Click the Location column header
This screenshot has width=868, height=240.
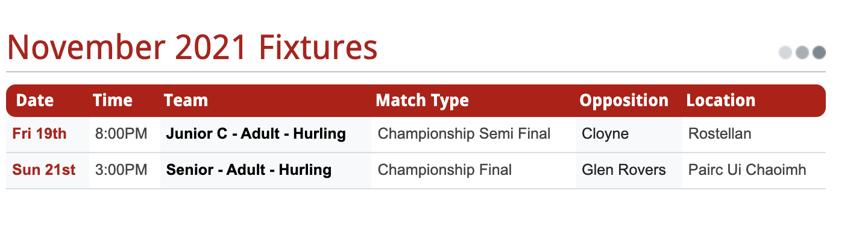coord(720,100)
